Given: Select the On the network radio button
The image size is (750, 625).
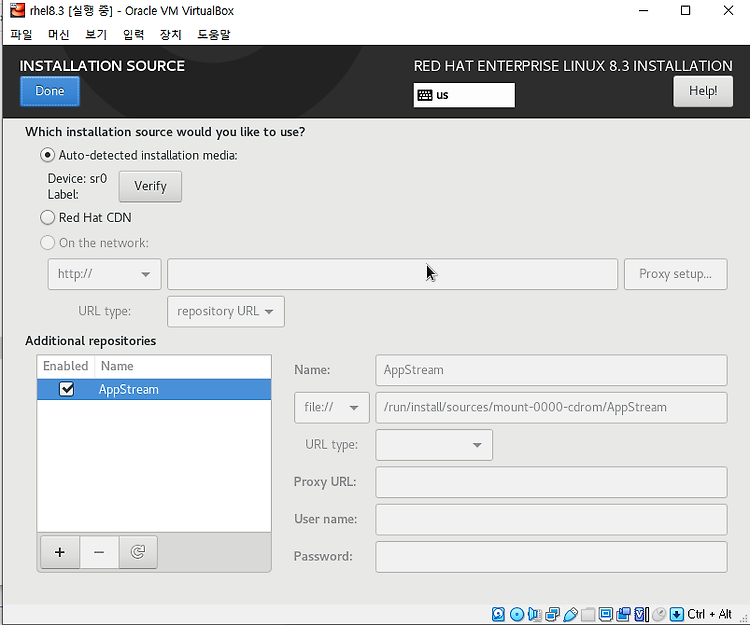Looking at the screenshot, I should (x=47, y=242).
